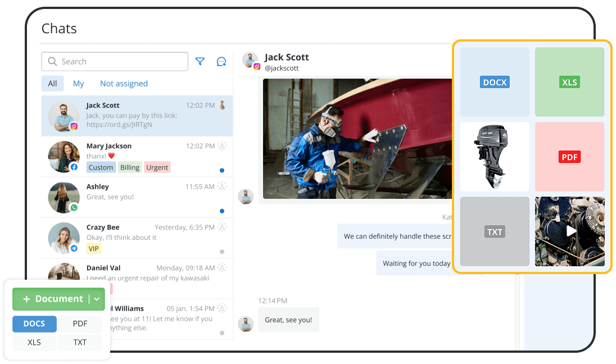Click the green Document button

click(53, 299)
